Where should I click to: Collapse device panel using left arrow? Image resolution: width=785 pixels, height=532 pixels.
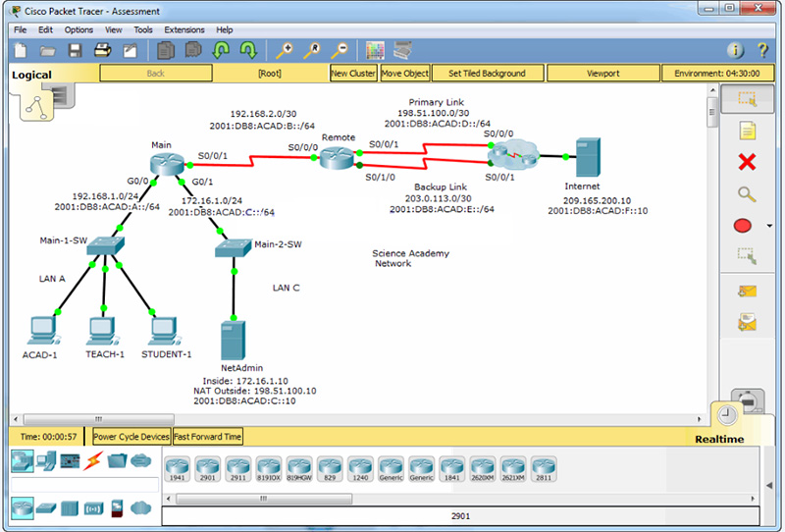click(x=769, y=486)
